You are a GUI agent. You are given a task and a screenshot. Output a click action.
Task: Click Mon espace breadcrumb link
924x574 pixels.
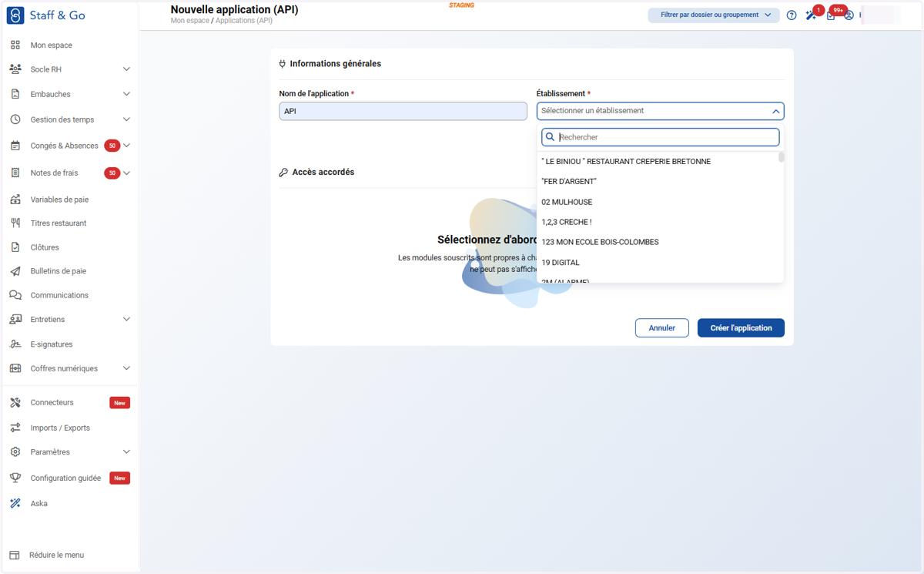[x=189, y=21]
